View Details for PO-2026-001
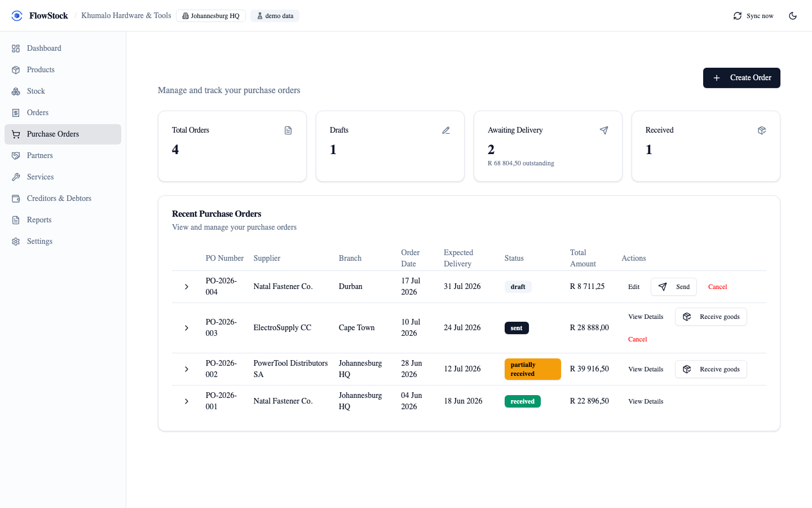 (646, 401)
